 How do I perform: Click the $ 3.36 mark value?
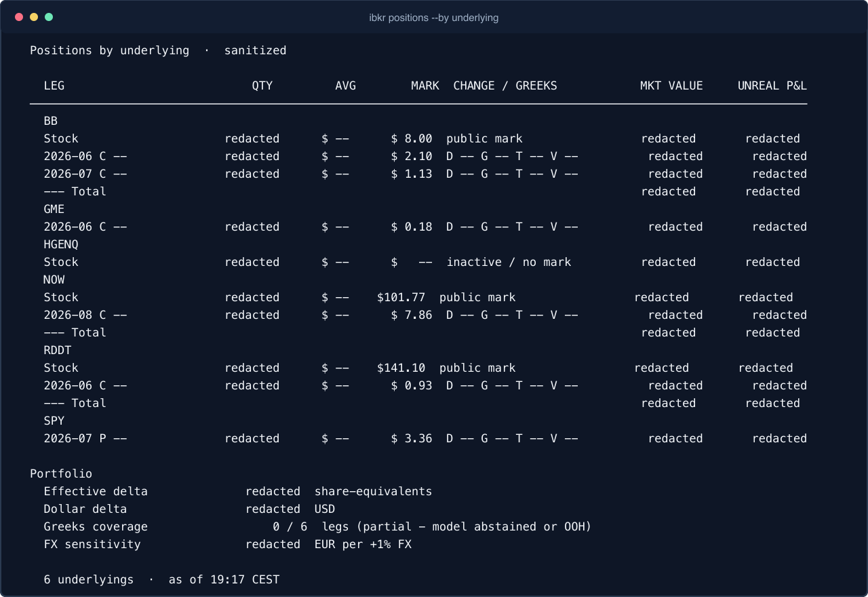pos(412,438)
